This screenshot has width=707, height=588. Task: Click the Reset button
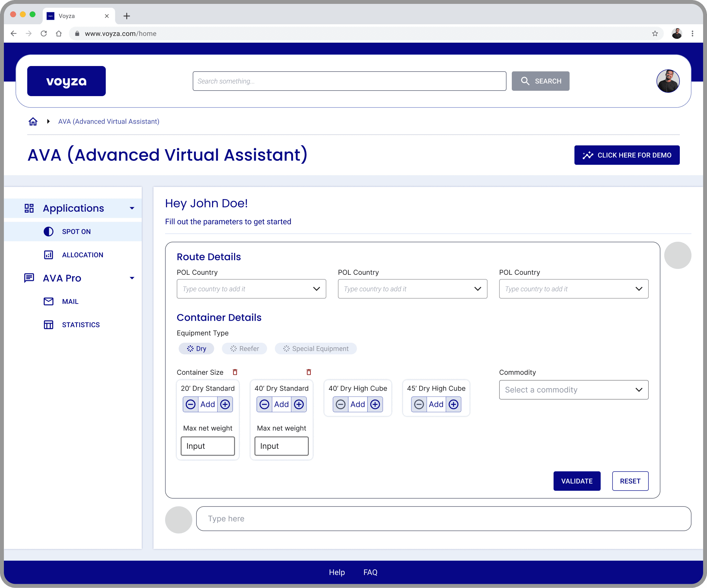click(x=630, y=481)
